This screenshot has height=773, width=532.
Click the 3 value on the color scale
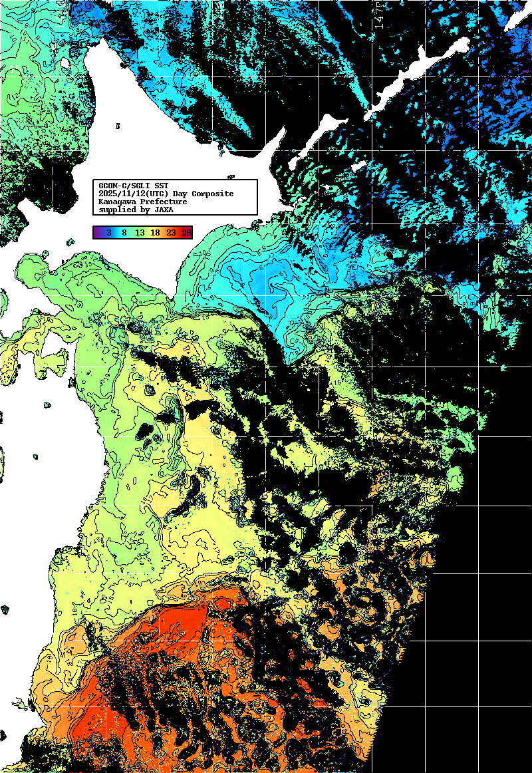[108, 233]
